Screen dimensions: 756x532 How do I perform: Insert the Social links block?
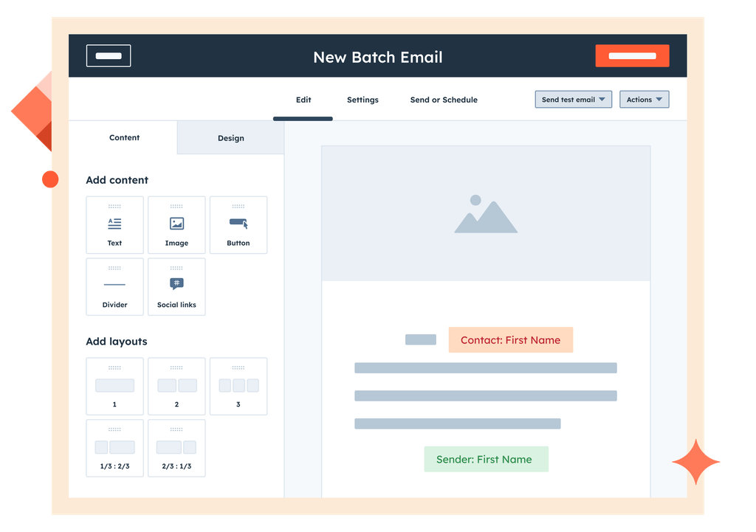click(176, 286)
